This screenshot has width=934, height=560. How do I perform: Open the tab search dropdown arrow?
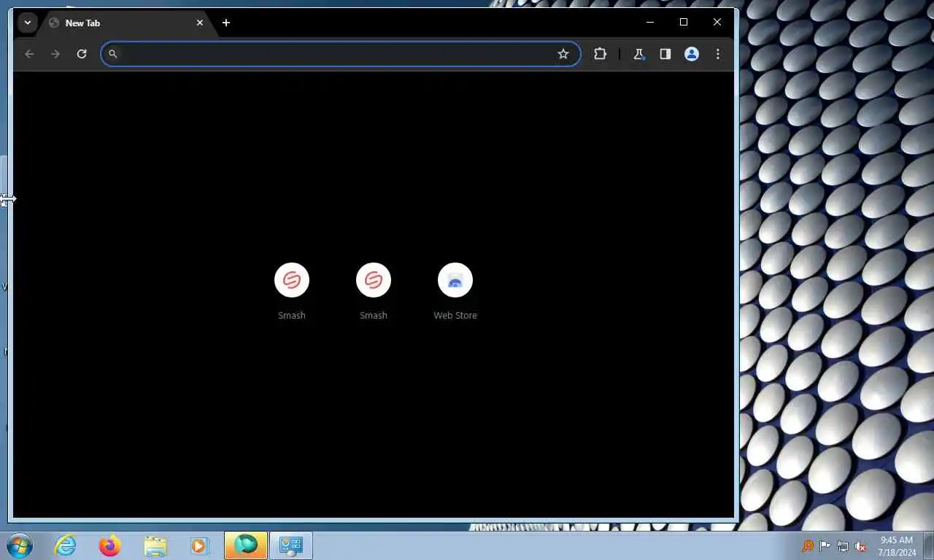point(28,23)
